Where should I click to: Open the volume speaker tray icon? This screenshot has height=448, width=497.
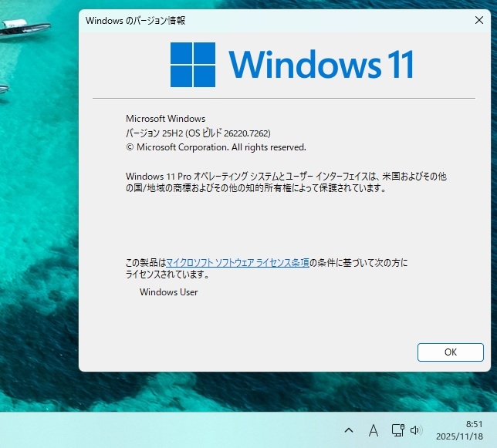tap(416, 430)
